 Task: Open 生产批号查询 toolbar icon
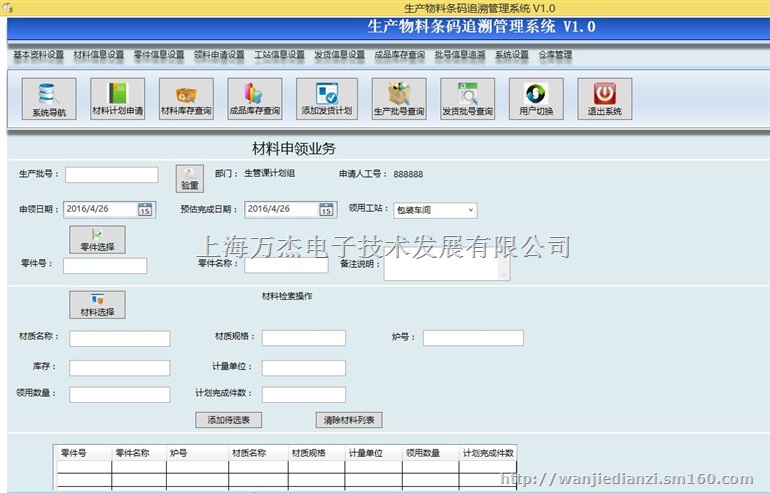pyautogui.click(x=399, y=99)
